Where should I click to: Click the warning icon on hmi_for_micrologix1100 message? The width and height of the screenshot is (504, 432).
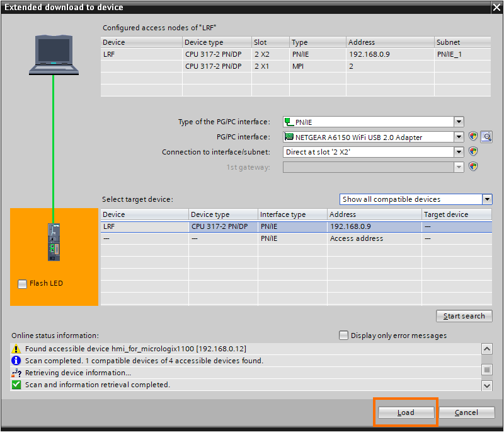(16, 348)
